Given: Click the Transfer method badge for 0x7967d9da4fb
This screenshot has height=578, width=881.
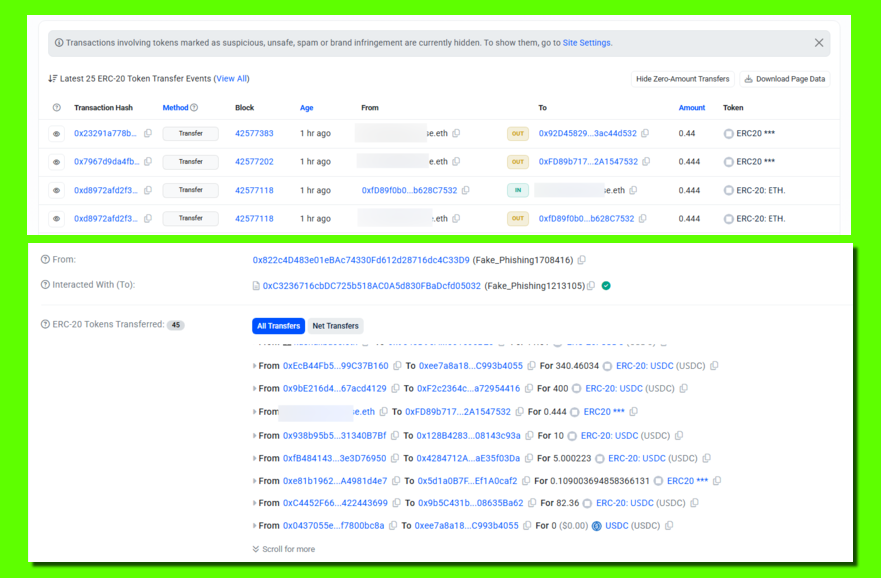Looking at the screenshot, I should click(190, 162).
